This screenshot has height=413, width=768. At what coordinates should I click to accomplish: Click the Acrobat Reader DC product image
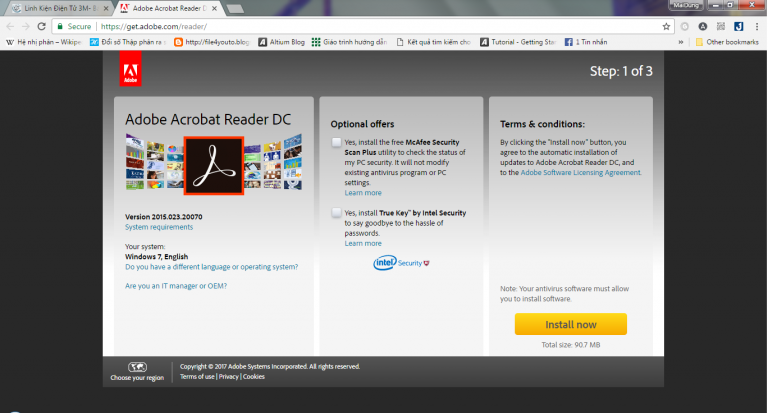coord(214,165)
